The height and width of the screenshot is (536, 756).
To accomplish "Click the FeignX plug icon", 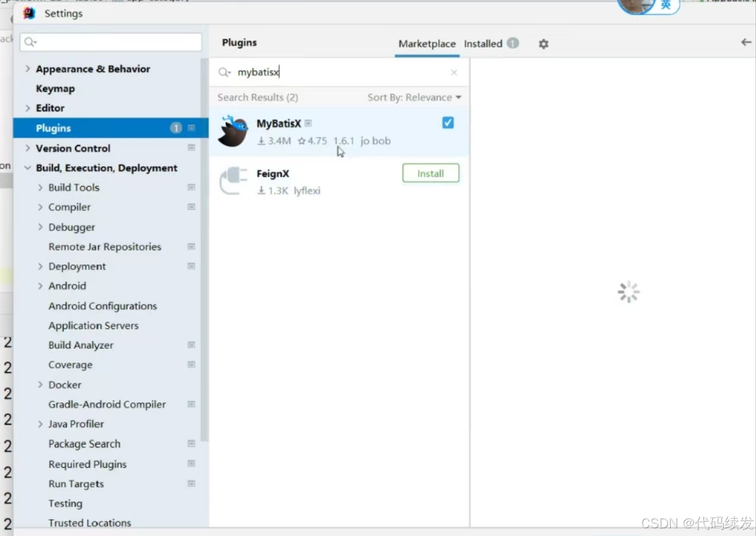I will (x=233, y=181).
